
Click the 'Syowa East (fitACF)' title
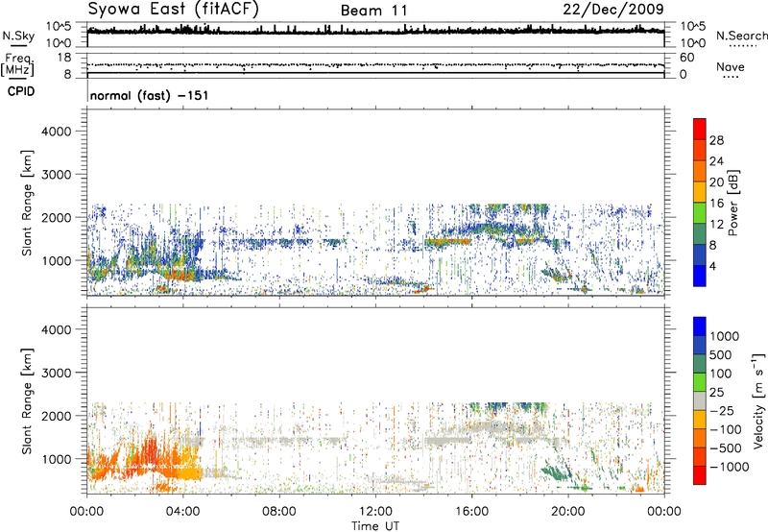click(x=174, y=10)
